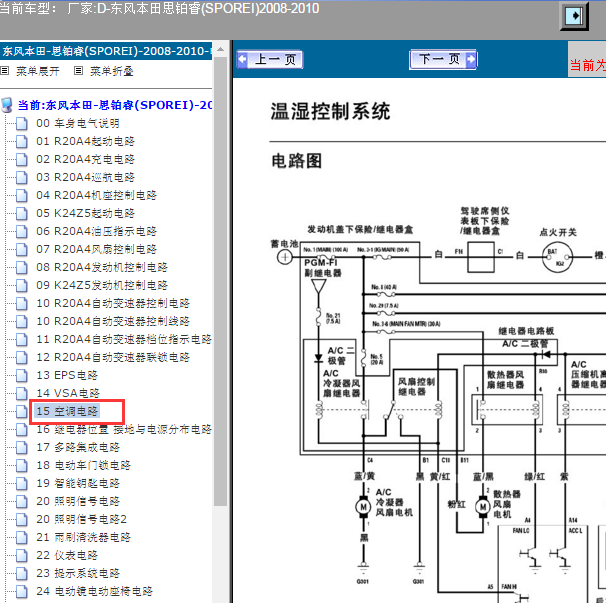
Task: Open 08 R20A4发动机控制电路
Action: click(x=102, y=267)
